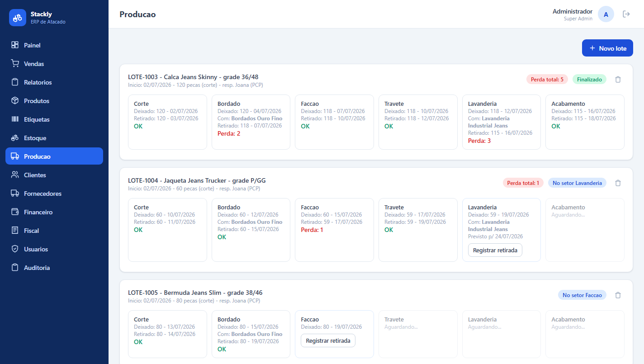Click the 'Perda total: 1' badge
644x364 pixels.
(523, 183)
